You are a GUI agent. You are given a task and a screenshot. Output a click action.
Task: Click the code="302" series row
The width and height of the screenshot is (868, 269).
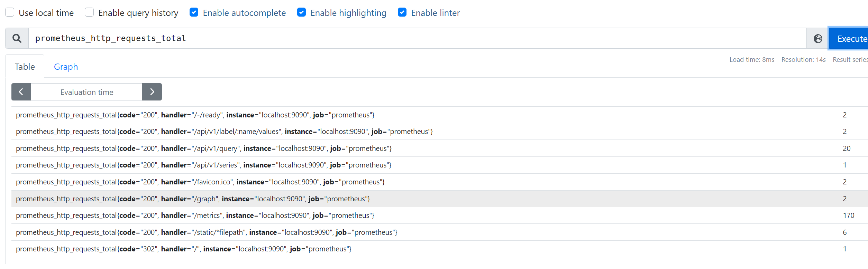click(x=440, y=249)
